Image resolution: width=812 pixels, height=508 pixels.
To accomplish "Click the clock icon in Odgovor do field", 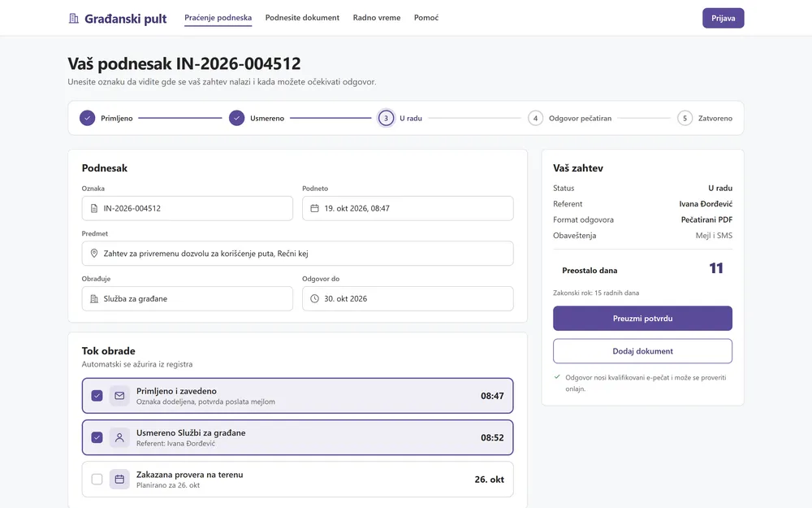I will (314, 298).
